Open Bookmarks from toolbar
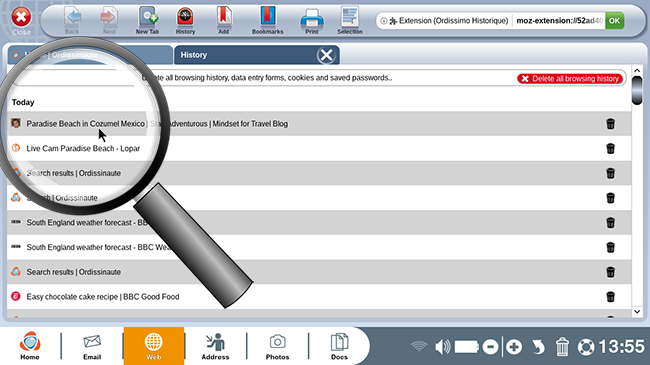The width and height of the screenshot is (650, 365). point(268,20)
